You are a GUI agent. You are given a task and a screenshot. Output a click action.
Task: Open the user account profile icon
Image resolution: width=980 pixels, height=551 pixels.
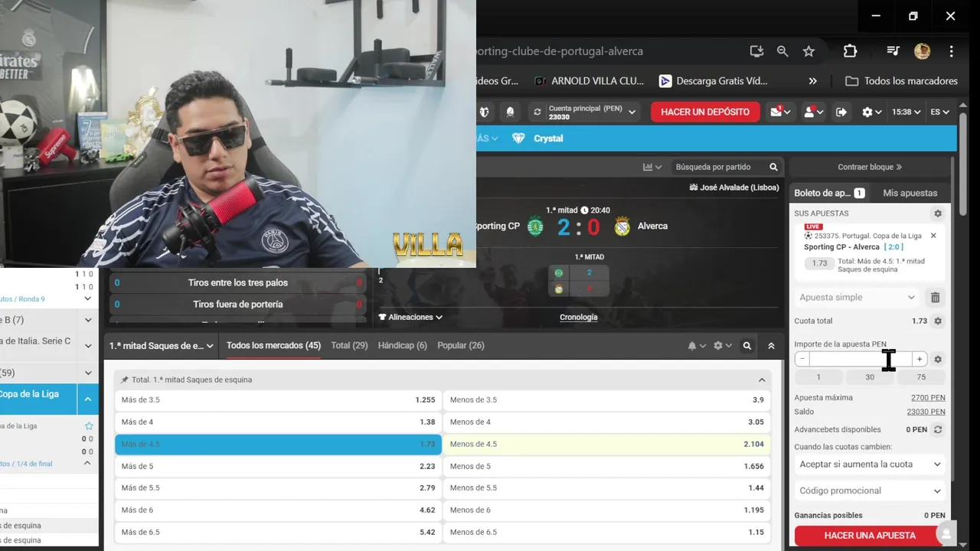(x=812, y=112)
